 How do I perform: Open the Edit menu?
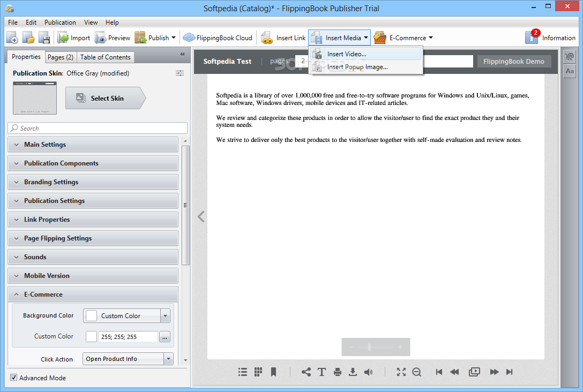(31, 22)
